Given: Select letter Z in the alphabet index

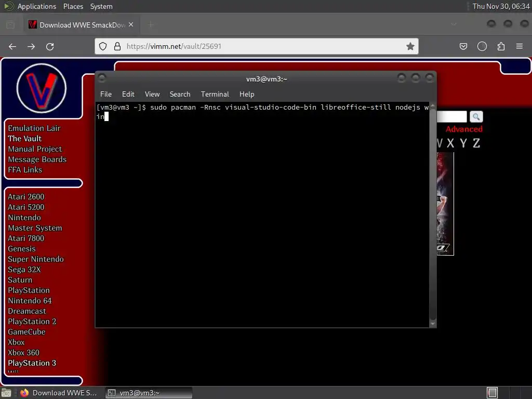Looking at the screenshot, I should [476, 143].
